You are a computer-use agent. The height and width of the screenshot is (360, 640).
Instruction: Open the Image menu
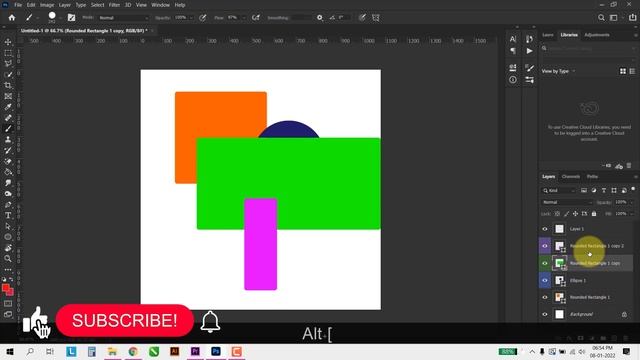click(47, 5)
